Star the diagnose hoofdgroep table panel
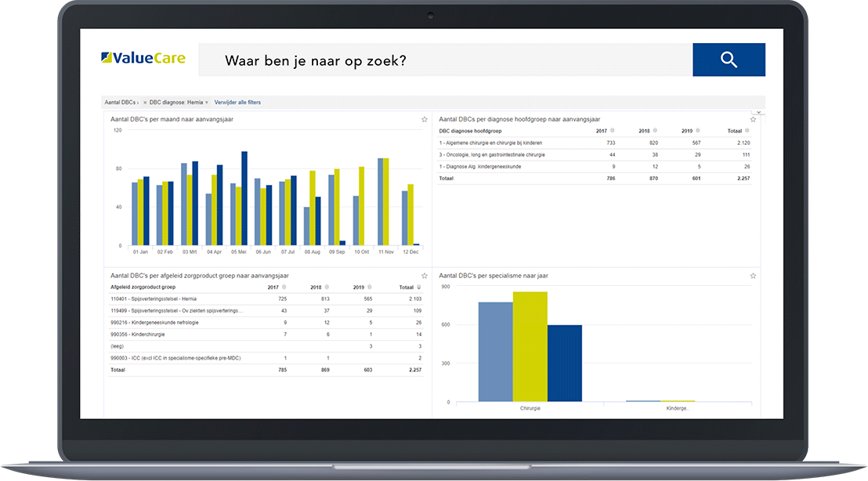Viewport: 868px width, 481px height. (x=753, y=119)
